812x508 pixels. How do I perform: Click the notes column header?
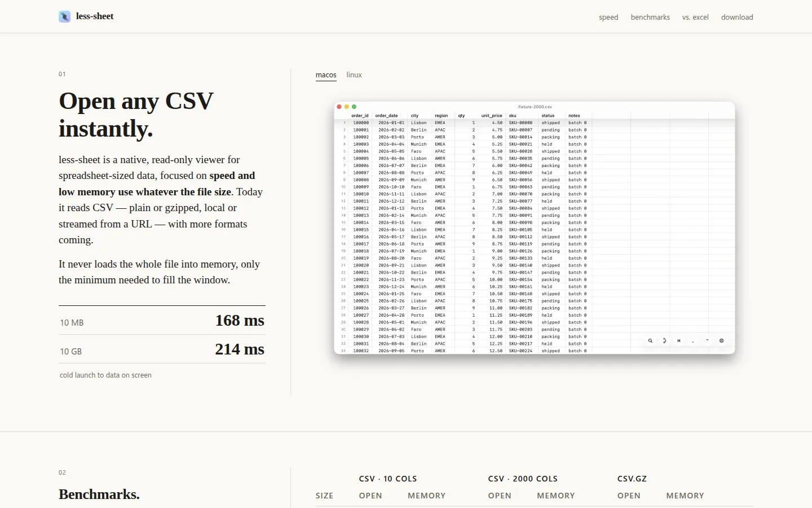[x=574, y=116]
